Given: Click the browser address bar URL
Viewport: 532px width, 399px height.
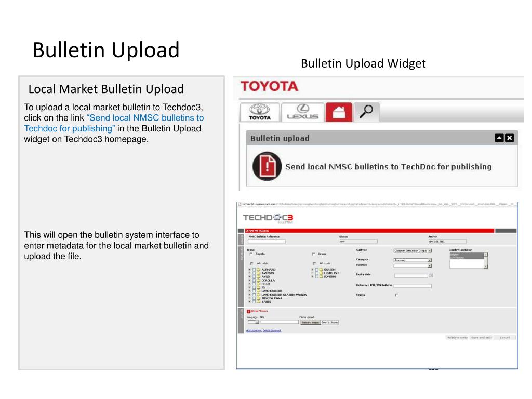Looking at the screenshot, I should point(378,204).
